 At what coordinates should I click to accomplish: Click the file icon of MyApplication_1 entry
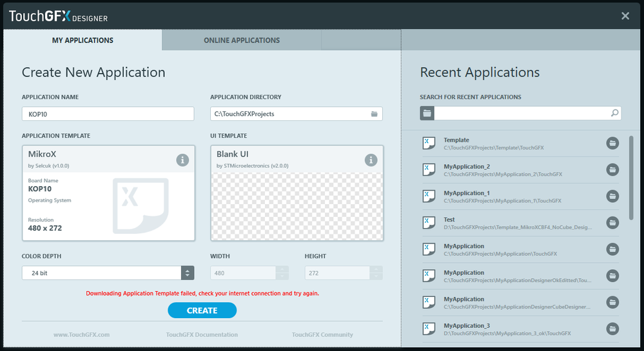click(x=429, y=196)
